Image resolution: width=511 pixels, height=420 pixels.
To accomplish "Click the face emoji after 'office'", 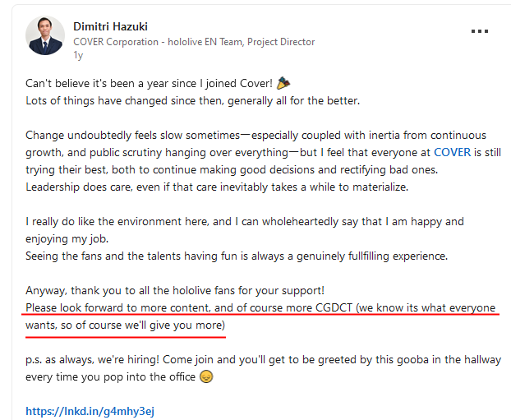I will point(207,378).
